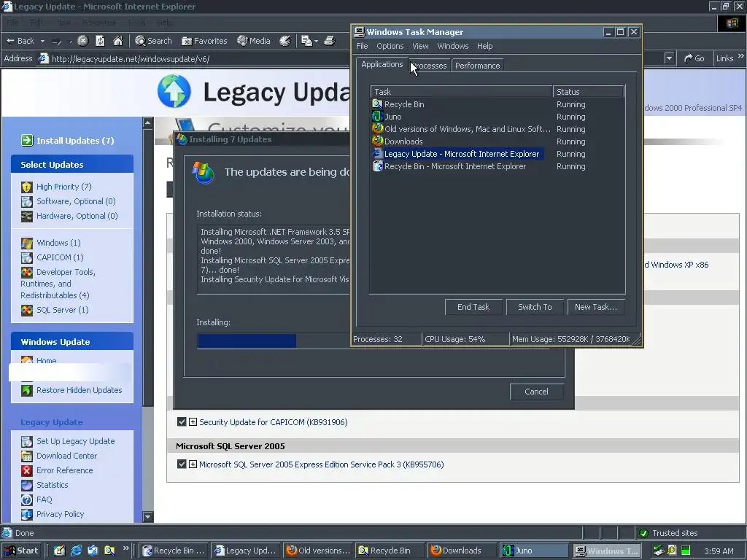The image size is (747, 560).
Task: Click the Switch To button
Action: pos(535,307)
